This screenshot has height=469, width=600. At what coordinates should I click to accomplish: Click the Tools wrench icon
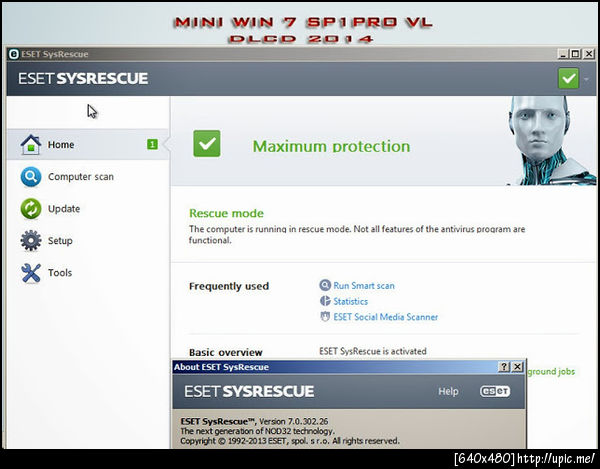tap(31, 273)
